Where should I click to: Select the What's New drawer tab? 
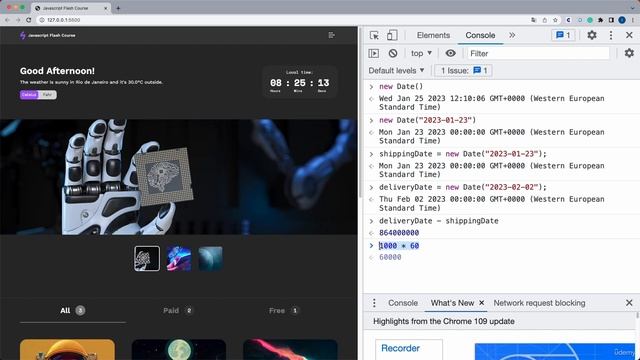[452, 303]
